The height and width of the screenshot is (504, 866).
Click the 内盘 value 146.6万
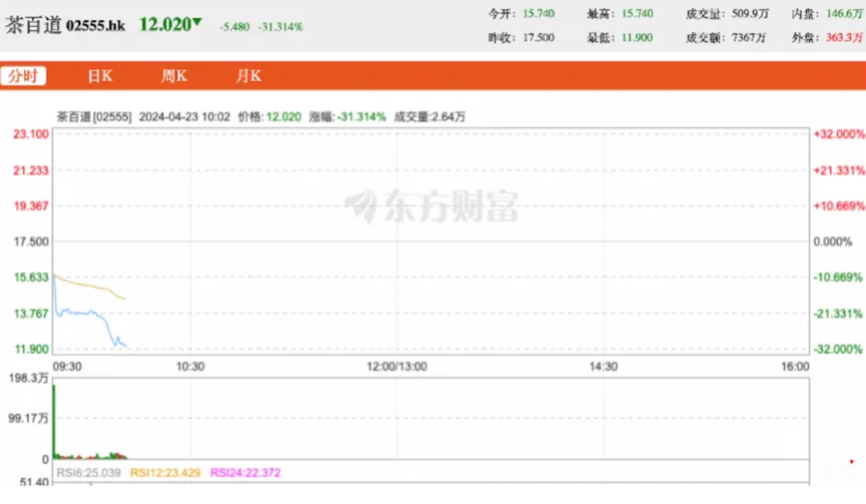tap(843, 14)
